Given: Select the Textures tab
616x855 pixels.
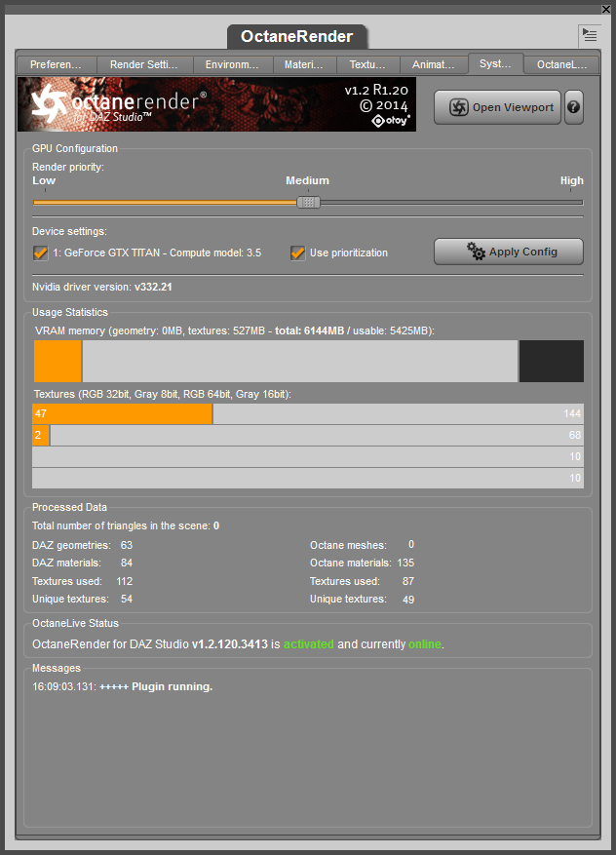Looking at the screenshot, I should click(368, 65).
